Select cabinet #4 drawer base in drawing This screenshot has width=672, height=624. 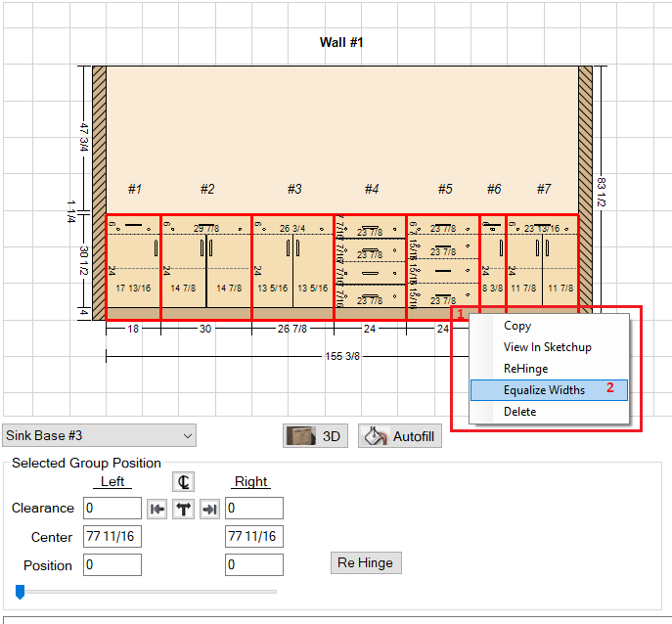[x=370, y=266]
